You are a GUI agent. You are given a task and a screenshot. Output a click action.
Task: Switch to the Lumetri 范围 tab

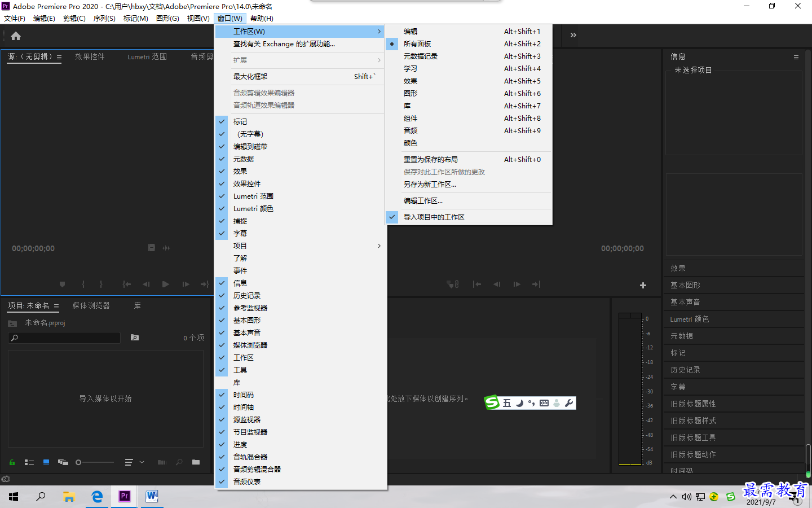pyautogui.click(x=147, y=56)
